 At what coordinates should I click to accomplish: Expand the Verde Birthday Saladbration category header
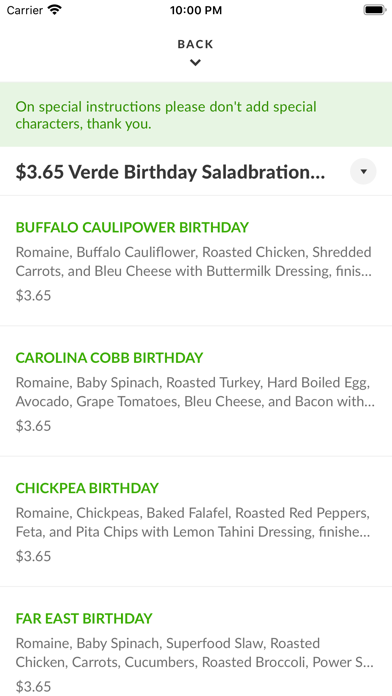coord(196,171)
